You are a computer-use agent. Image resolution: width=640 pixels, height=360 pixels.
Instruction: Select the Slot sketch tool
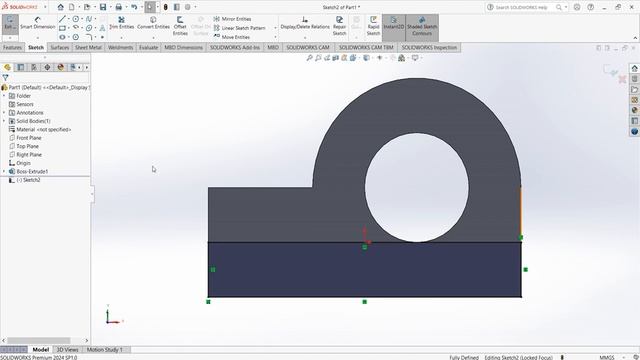tap(62, 37)
